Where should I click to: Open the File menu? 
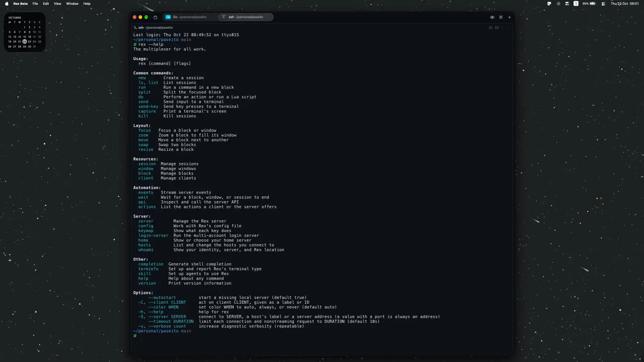[35, 4]
